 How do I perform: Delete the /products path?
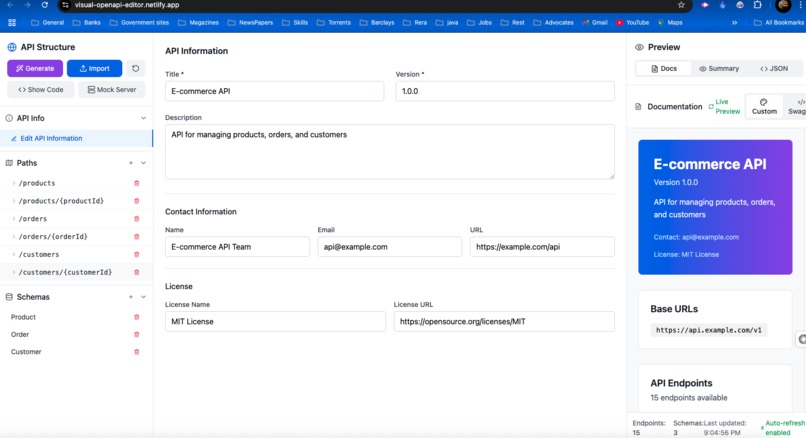(x=137, y=183)
